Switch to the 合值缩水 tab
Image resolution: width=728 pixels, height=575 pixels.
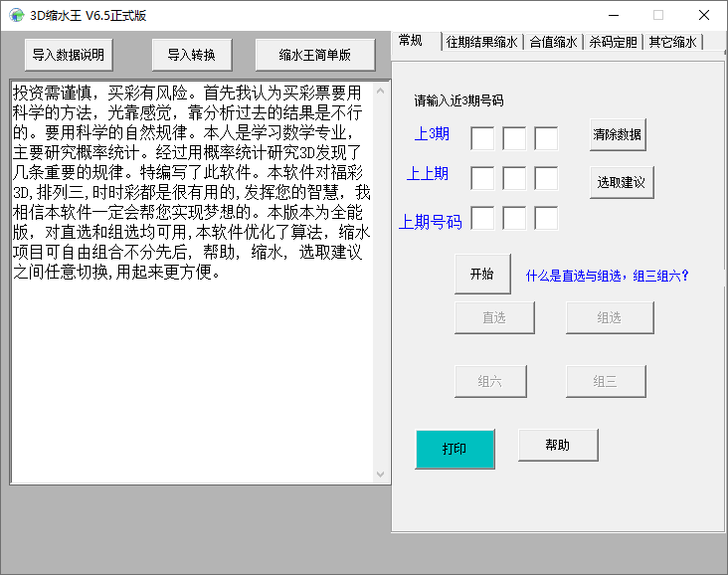click(x=553, y=42)
